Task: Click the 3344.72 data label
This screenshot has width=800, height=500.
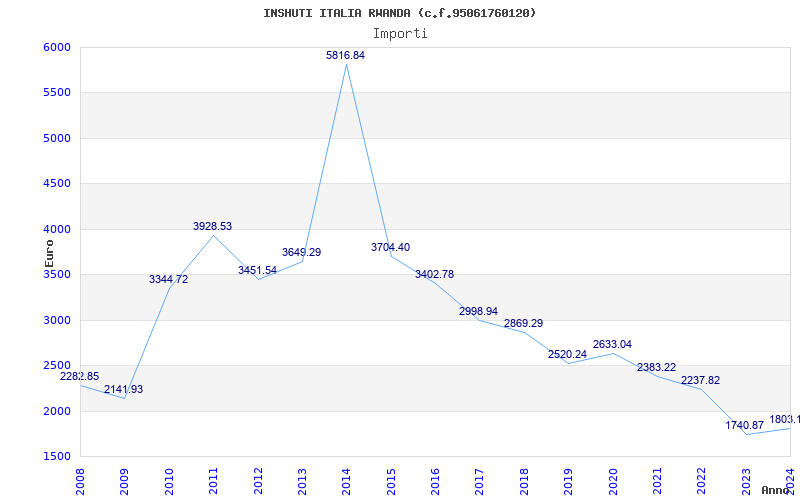Action: pyautogui.click(x=168, y=279)
